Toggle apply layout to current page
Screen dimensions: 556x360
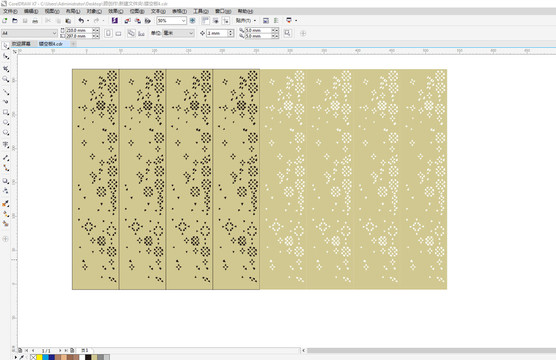(141, 33)
